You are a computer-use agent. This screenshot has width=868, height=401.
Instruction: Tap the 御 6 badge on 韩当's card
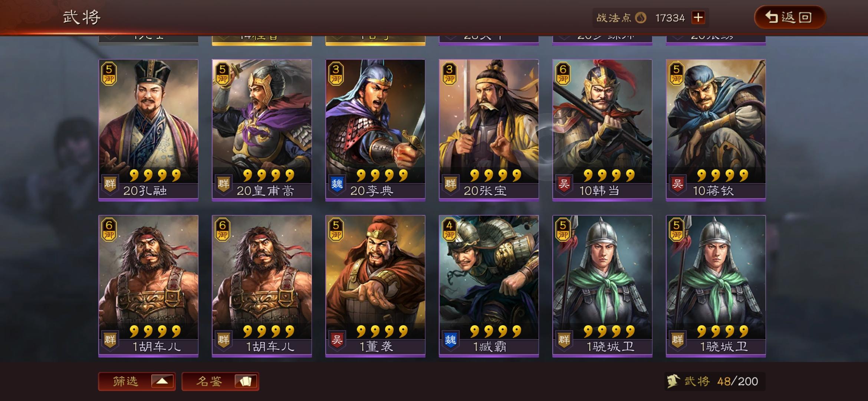(563, 74)
